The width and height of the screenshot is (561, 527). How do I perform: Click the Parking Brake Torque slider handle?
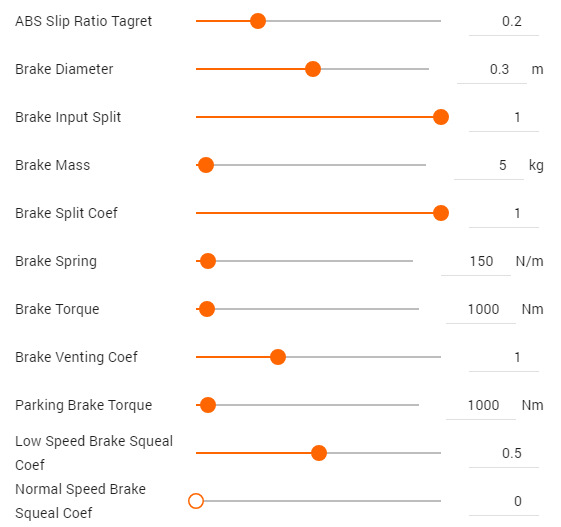(x=208, y=405)
